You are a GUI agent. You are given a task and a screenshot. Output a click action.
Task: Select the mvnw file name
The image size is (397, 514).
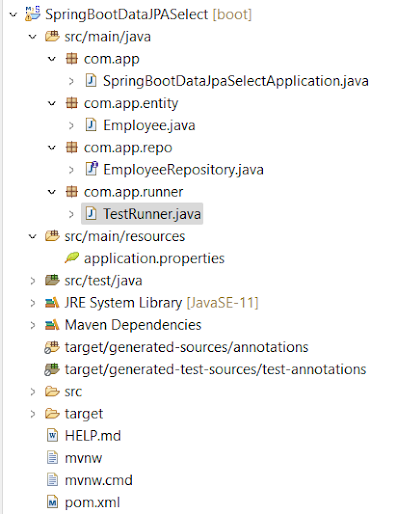(x=83, y=458)
